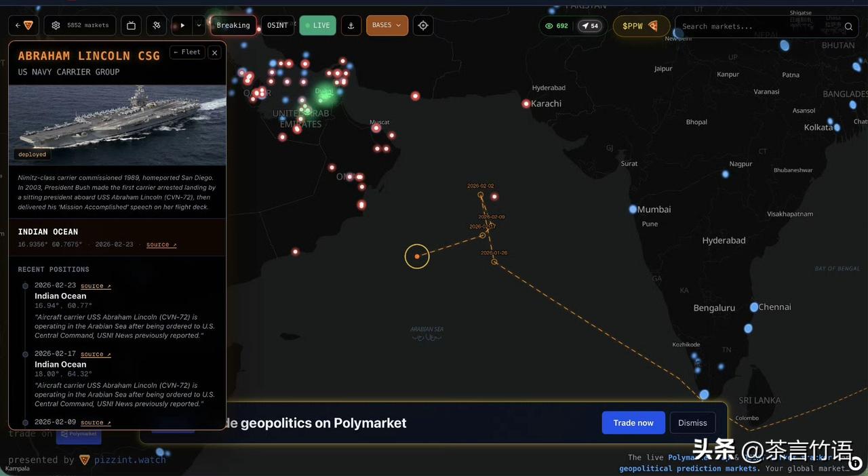Close the Abraham Lincoln CSG panel

[x=214, y=52]
